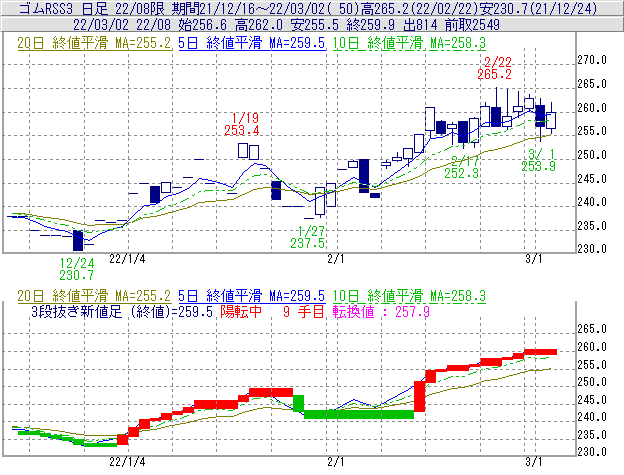Click the 240.0 axis label on lower chart
624x475 pixels.
tap(592, 417)
